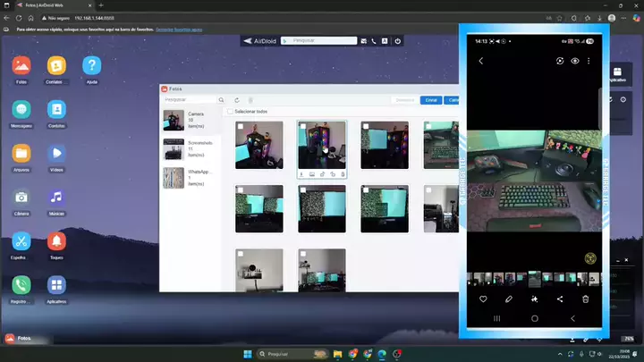Tap the trash delete icon on phone

pyautogui.click(x=586, y=299)
